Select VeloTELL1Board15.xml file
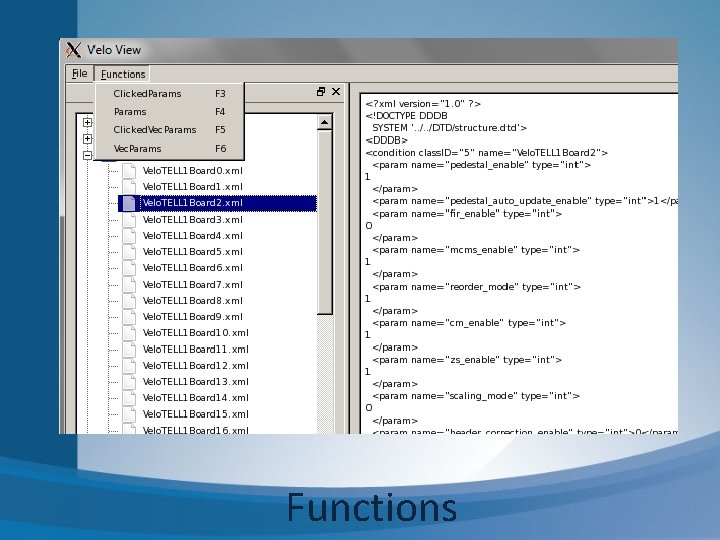The height and width of the screenshot is (540, 720). point(195,414)
